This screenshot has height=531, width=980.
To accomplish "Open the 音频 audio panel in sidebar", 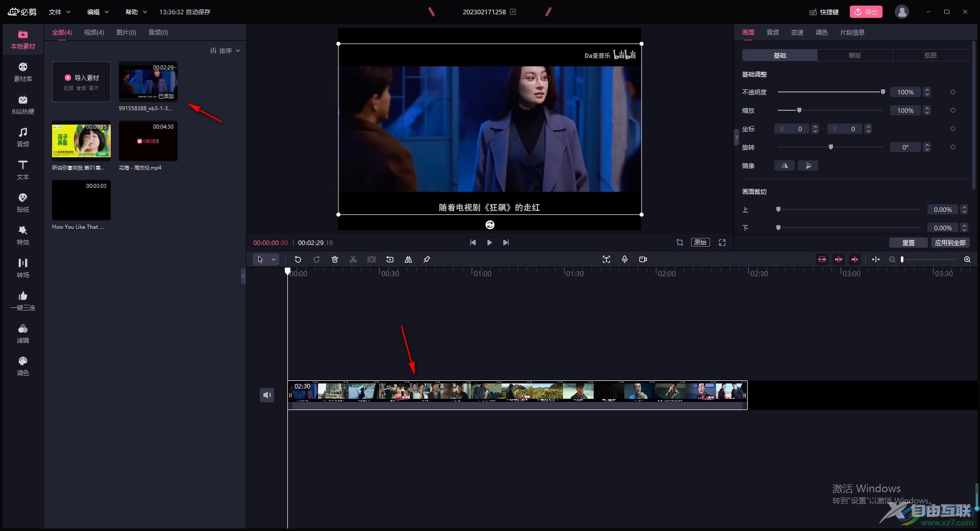I will pos(23,138).
